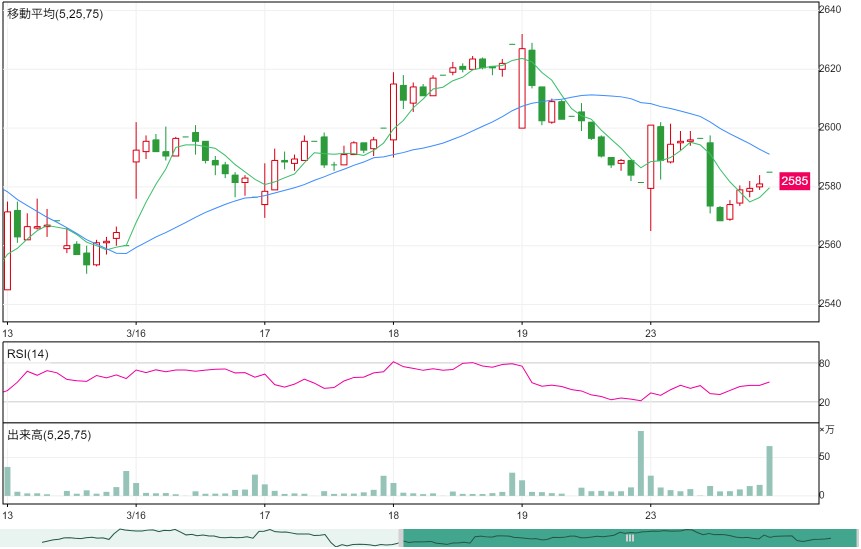The height and width of the screenshot is (549, 861).
Task: Click the 2620 price axis label
Action: [x=829, y=69]
